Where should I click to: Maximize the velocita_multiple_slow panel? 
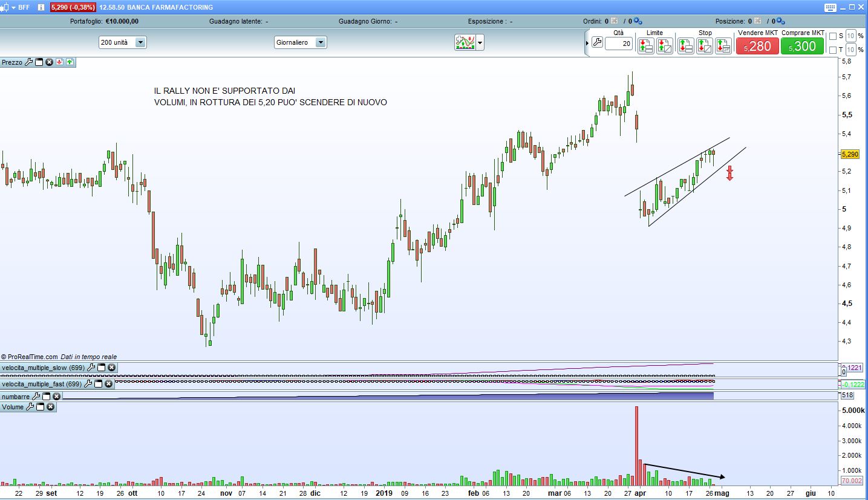pos(101,368)
